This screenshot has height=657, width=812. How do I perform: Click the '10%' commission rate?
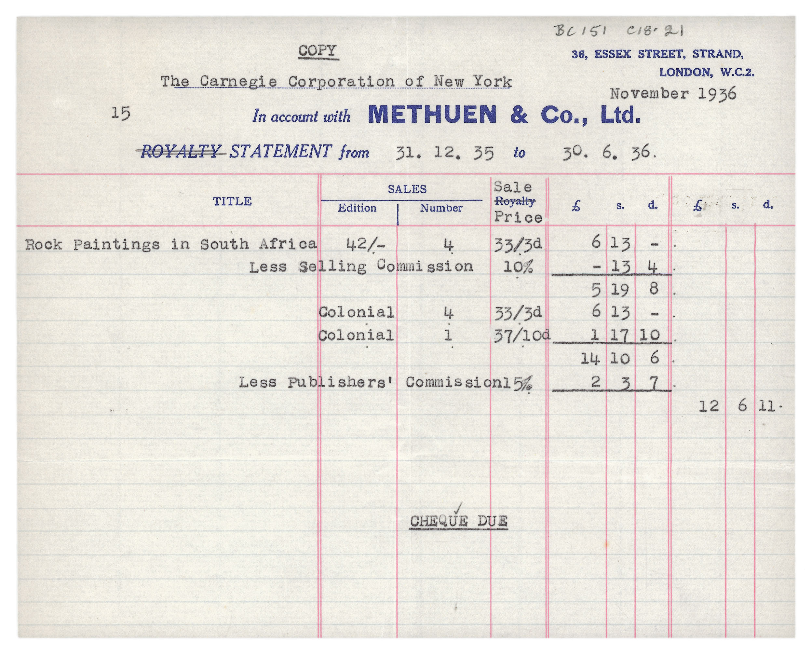518,267
